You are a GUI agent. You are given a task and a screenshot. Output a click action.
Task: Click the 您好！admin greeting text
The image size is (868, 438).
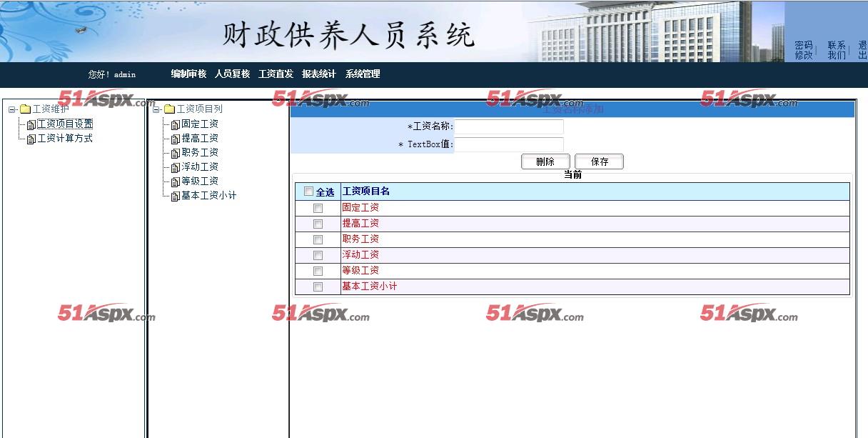[x=112, y=74]
